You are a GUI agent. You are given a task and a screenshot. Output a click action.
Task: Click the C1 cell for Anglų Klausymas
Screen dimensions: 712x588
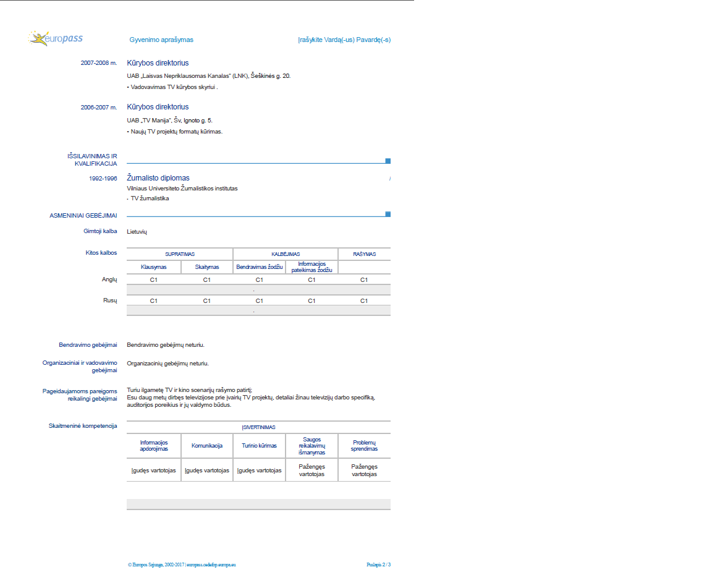[x=154, y=279]
